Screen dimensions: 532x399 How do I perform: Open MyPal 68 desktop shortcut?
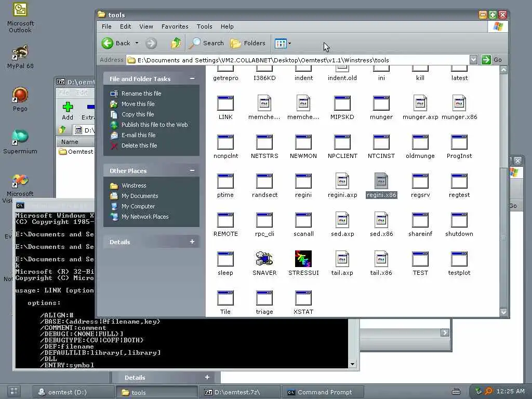[20, 57]
